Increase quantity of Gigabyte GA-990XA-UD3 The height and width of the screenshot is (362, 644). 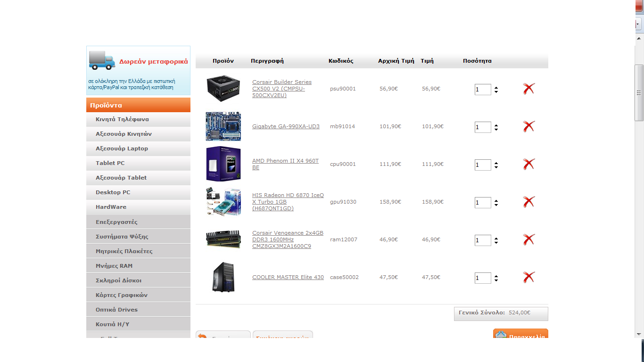tap(496, 125)
